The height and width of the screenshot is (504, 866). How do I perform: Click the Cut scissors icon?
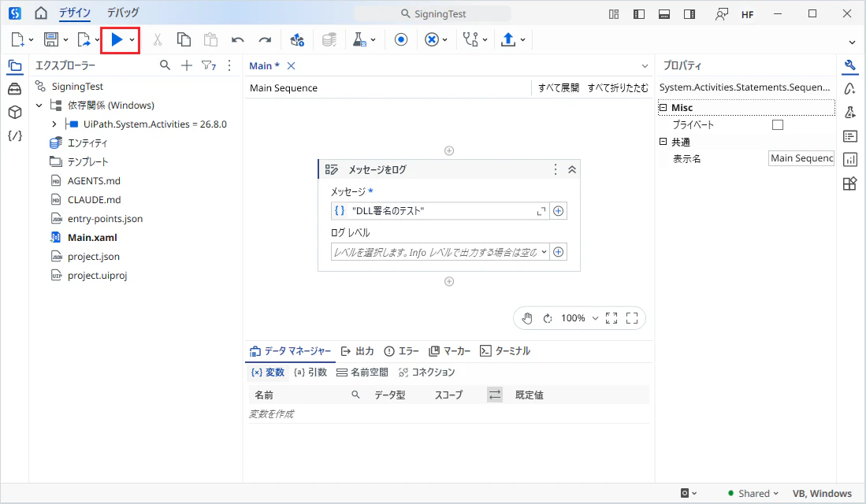click(x=158, y=39)
